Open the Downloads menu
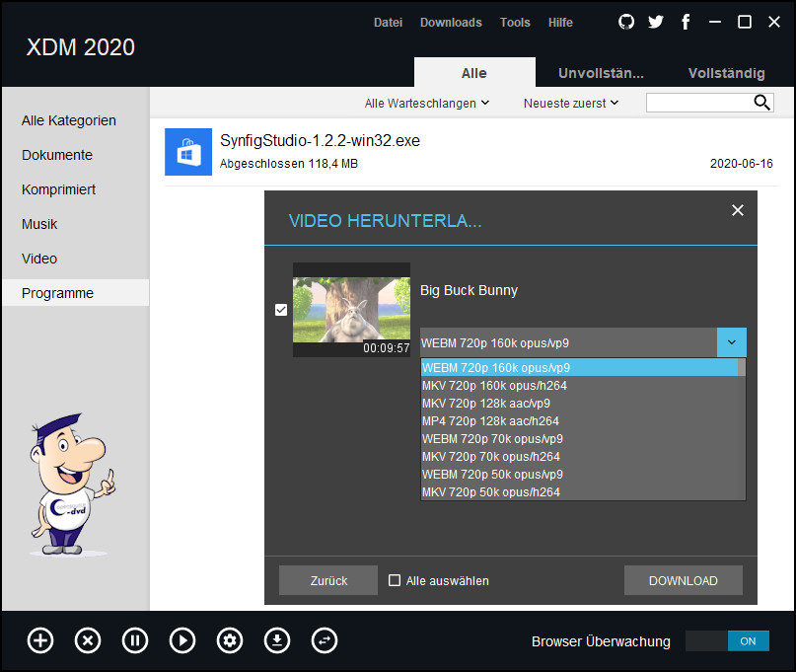Screen dimensions: 796x672 tap(451, 22)
